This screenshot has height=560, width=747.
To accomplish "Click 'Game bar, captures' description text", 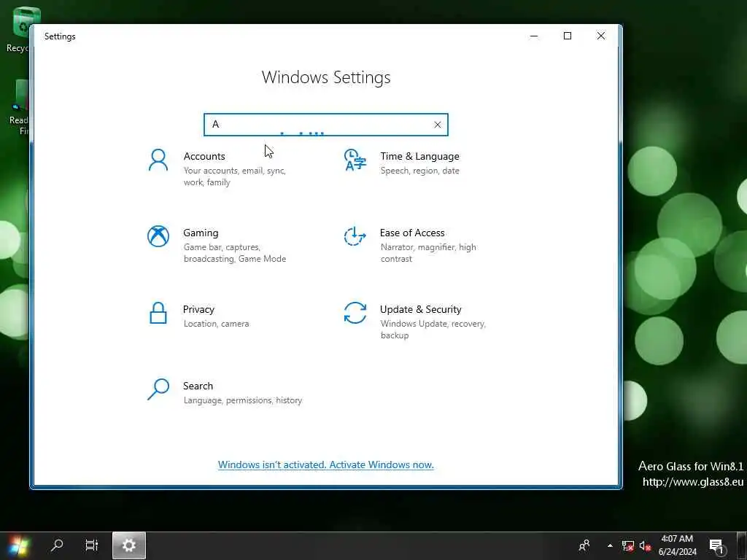I will (235, 253).
